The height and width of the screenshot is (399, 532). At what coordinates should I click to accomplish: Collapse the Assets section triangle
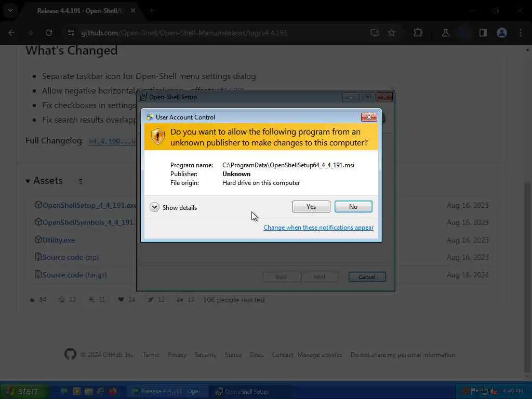(x=28, y=181)
